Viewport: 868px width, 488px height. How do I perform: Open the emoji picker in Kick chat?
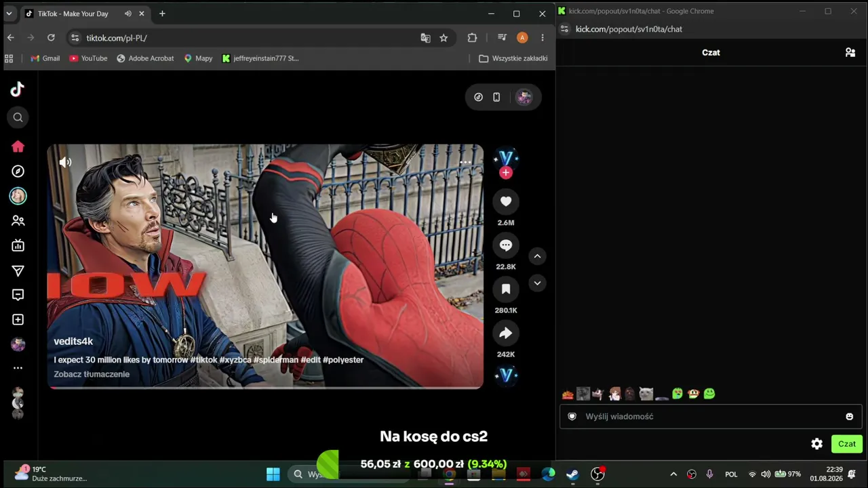click(849, 416)
